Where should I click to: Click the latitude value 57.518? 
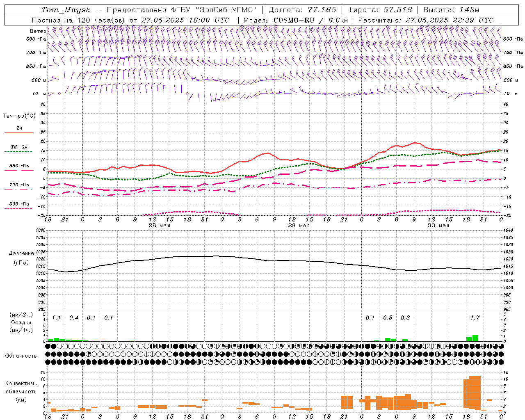[x=397, y=10]
